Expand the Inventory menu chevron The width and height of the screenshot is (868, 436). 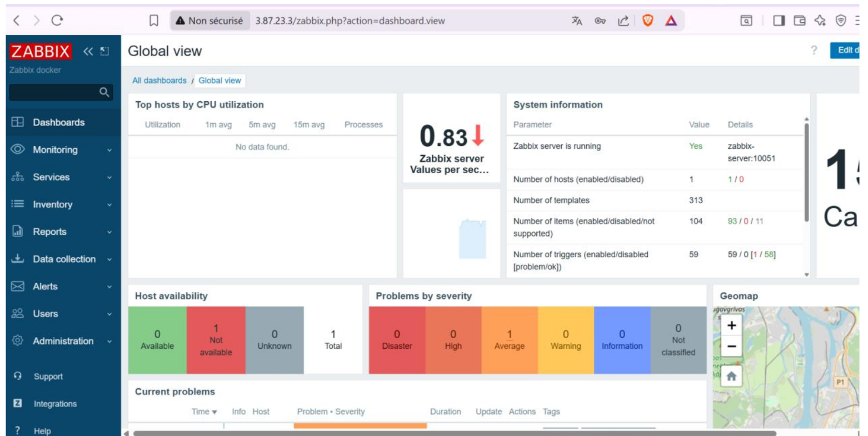tap(109, 204)
